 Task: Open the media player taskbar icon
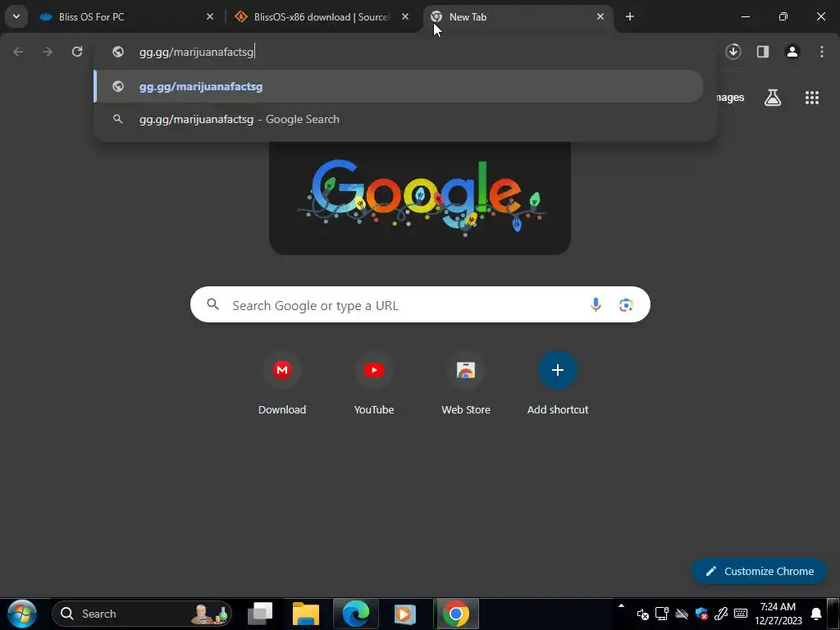405,614
